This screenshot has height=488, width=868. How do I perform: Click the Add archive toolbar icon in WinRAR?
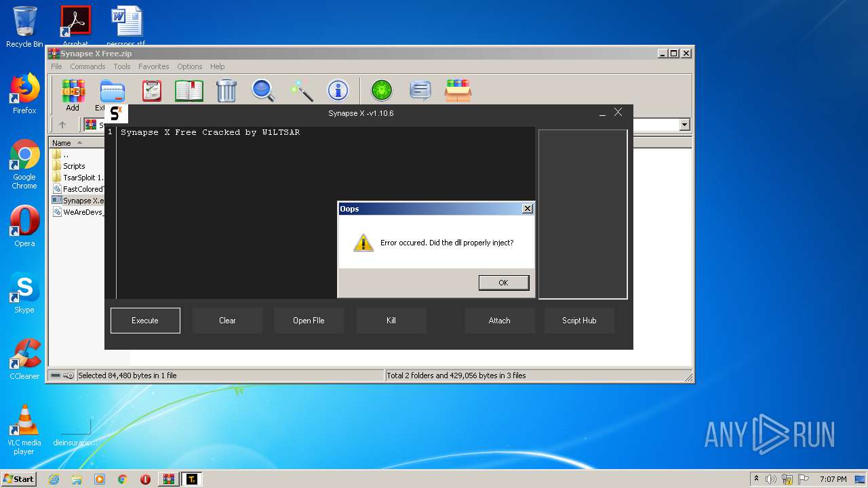tap(73, 90)
